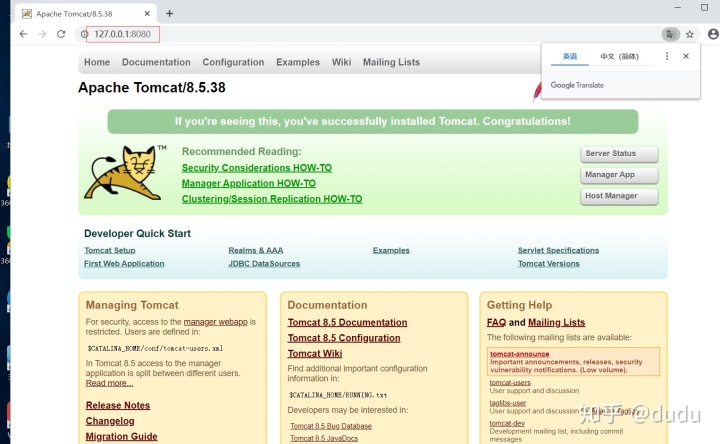Select the Apache Tomcat/8.5.38 browser tab
This screenshot has width=720, height=444.
[x=86, y=13]
